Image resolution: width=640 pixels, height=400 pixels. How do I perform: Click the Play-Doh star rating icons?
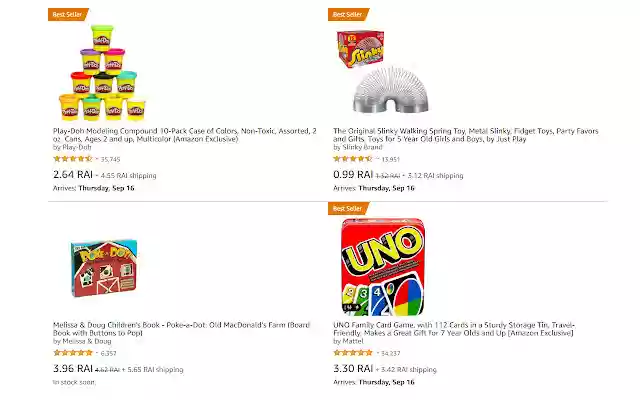(x=72, y=158)
